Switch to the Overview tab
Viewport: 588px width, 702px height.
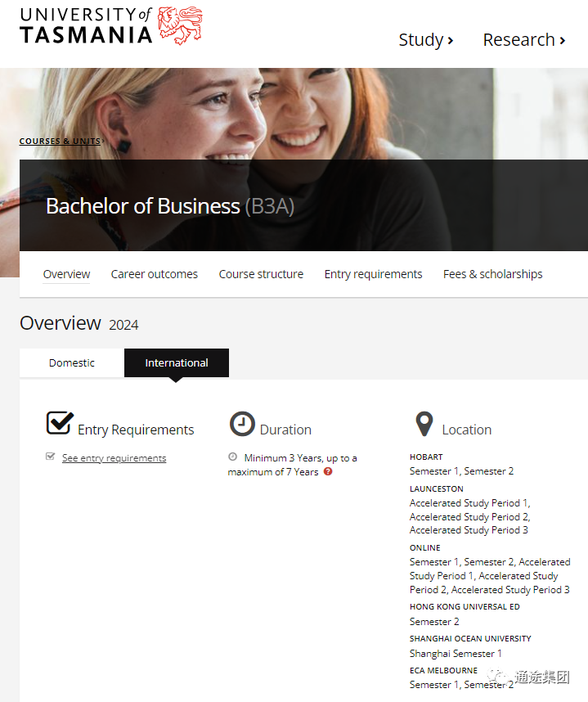click(x=66, y=274)
